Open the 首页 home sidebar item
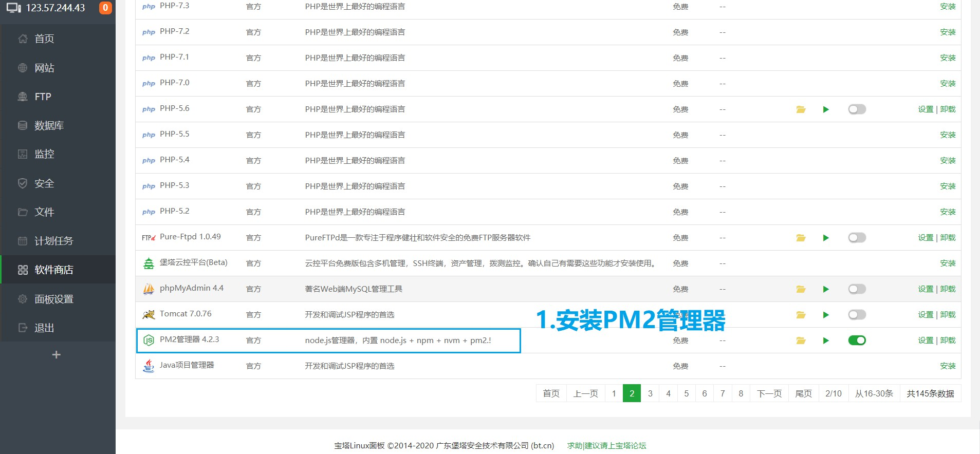This screenshot has width=980, height=454. tap(58, 39)
